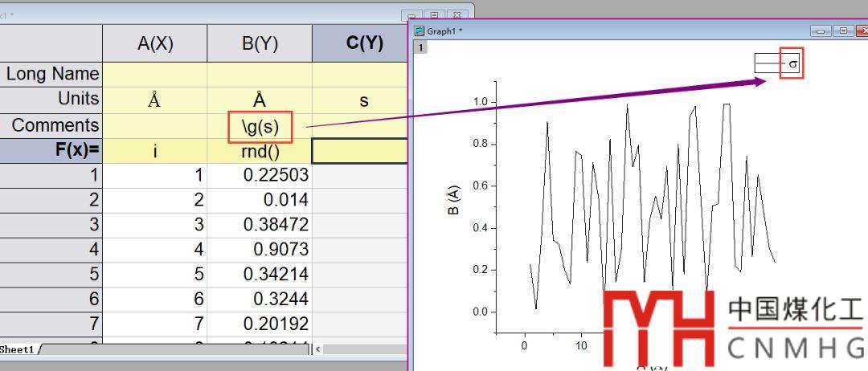The height and width of the screenshot is (371, 868).
Task: Maximize the Graph1 window
Action: click(x=843, y=31)
